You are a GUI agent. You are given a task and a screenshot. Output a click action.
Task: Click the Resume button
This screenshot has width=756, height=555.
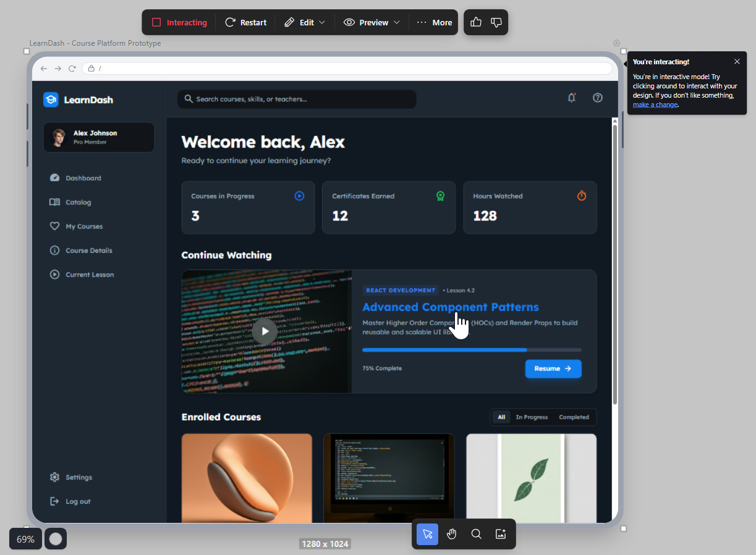coord(553,368)
